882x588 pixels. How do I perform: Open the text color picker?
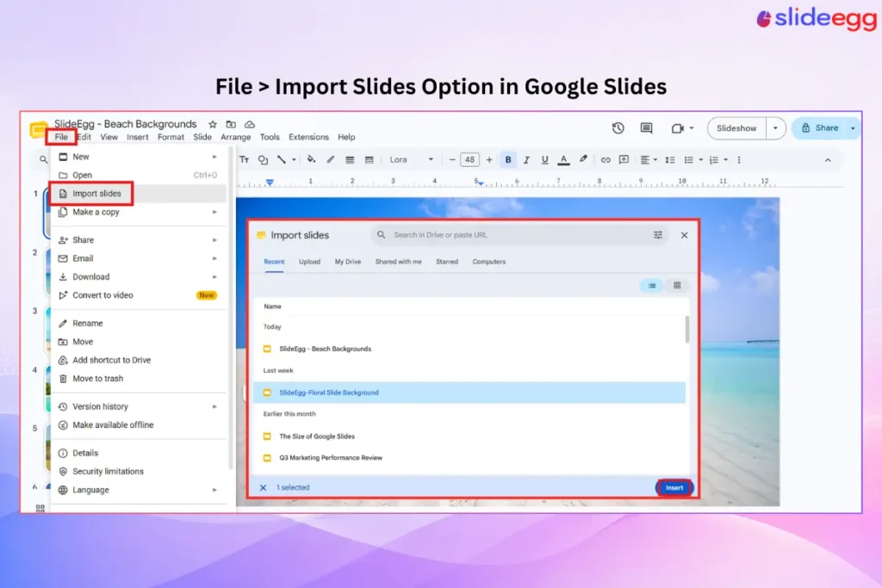click(x=563, y=159)
